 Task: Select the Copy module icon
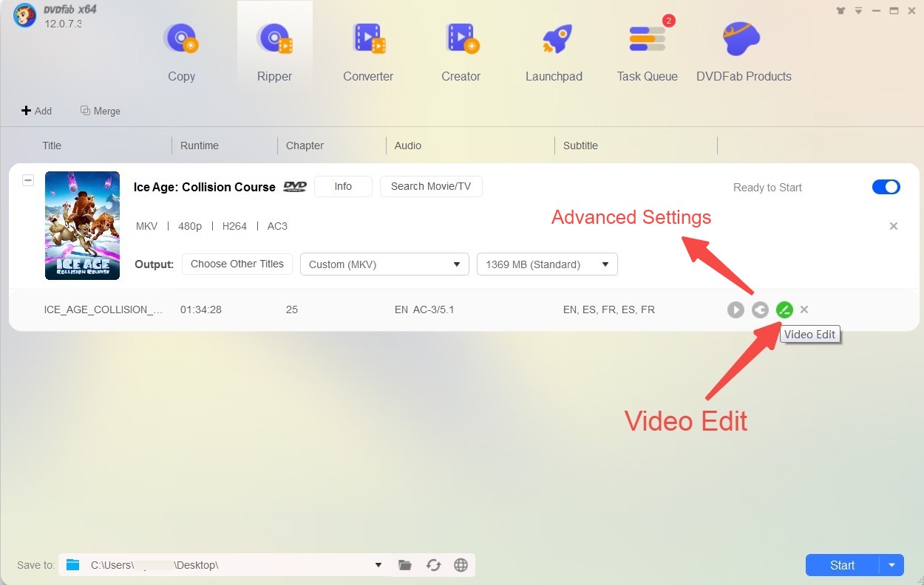click(181, 38)
